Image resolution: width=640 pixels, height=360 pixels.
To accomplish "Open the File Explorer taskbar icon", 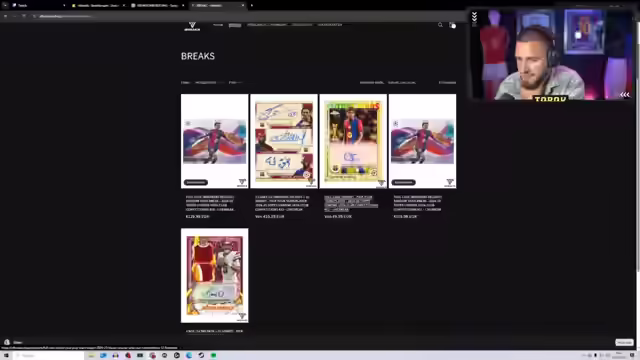I will point(91,356).
